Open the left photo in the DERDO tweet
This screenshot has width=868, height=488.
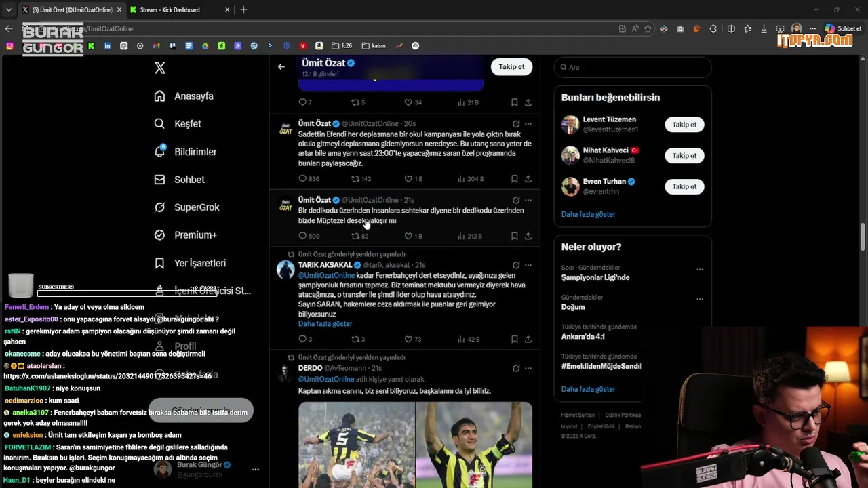(356, 445)
